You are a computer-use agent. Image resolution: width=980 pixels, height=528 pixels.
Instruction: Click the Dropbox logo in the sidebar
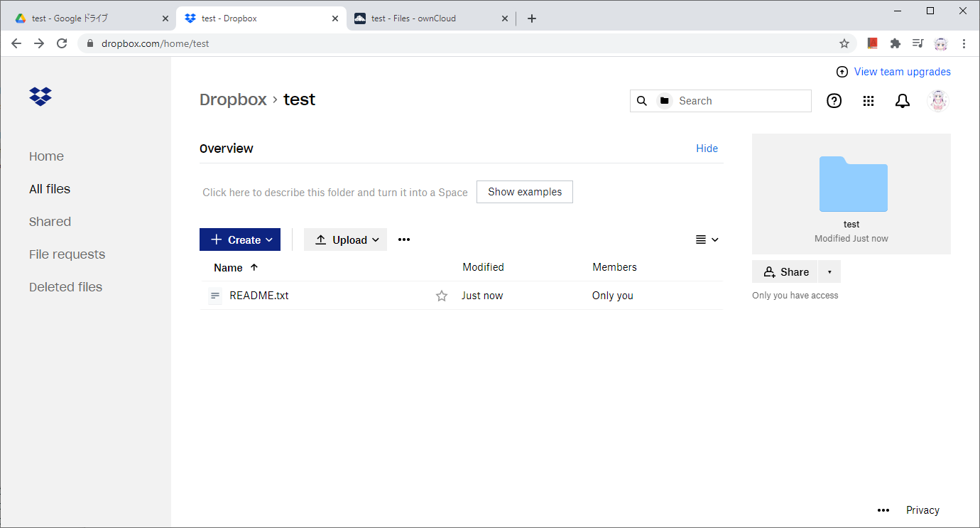40,96
